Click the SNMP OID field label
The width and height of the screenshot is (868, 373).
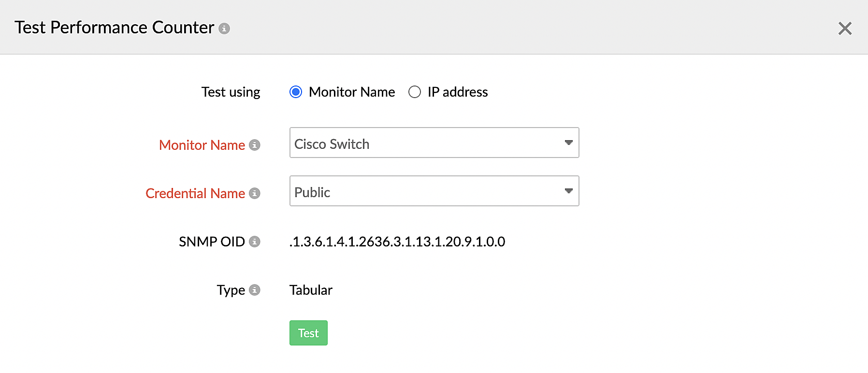pos(212,242)
